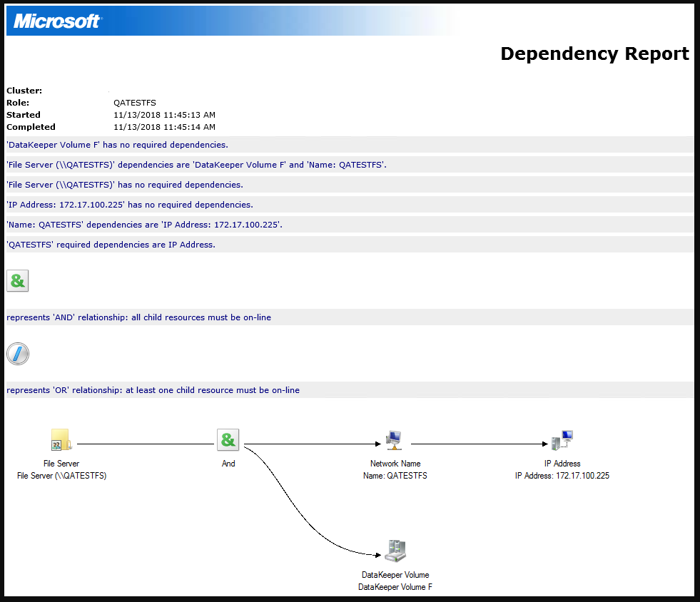Image resolution: width=700 pixels, height=602 pixels.
Task: Click the 'Name: QATESTFS' diagram label
Action: click(395, 476)
